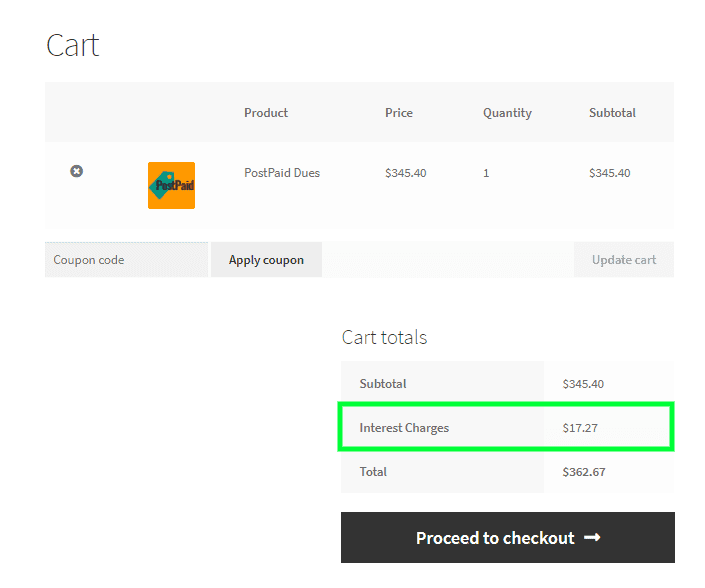This screenshot has height=588, width=705.
Task: Click the Subtotal label in Cart totals
Action: [x=383, y=384]
